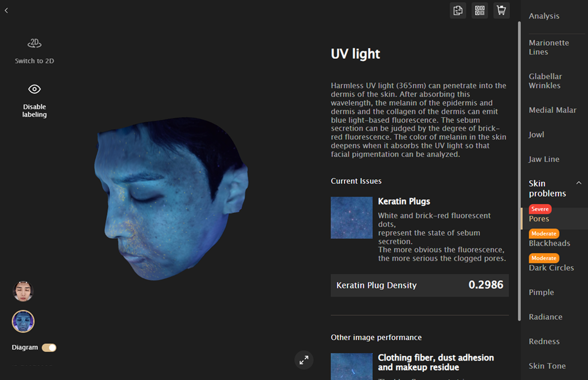588x380 pixels.
Task: Switch to 2D view icon
Action: tap(35, 44)
